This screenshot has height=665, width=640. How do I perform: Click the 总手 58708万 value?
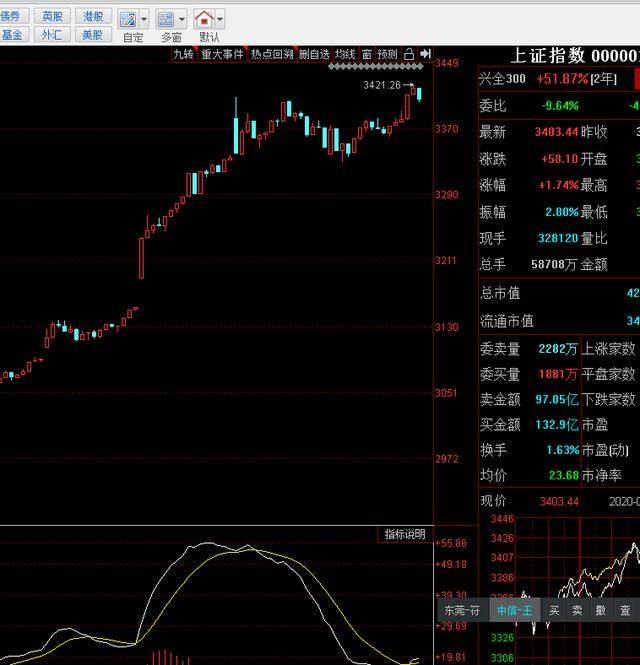554,264
